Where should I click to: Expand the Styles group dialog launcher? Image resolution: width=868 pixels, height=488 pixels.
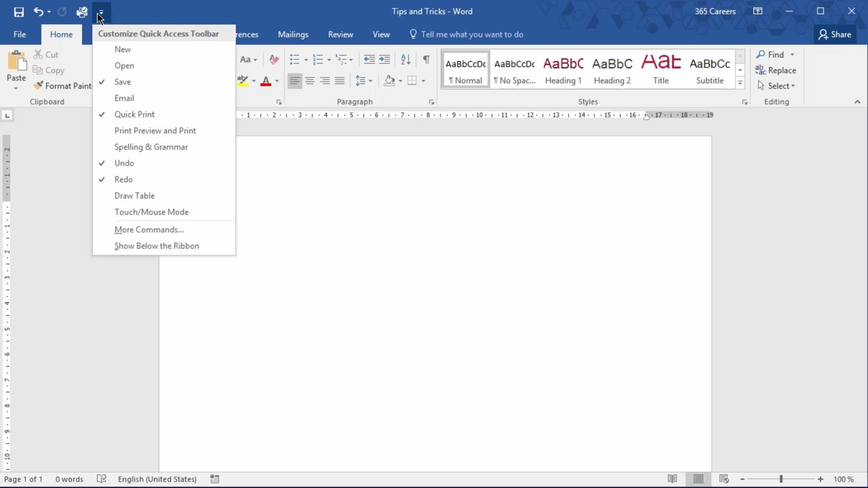(x=745, y=102)
